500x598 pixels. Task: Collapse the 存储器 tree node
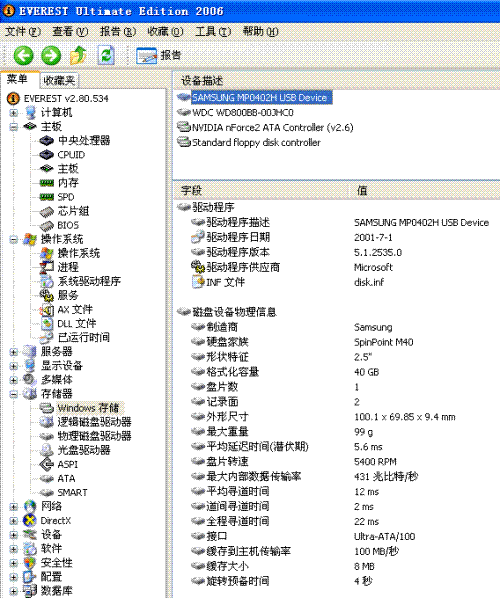pyautogui.click(x=13, y=394)
